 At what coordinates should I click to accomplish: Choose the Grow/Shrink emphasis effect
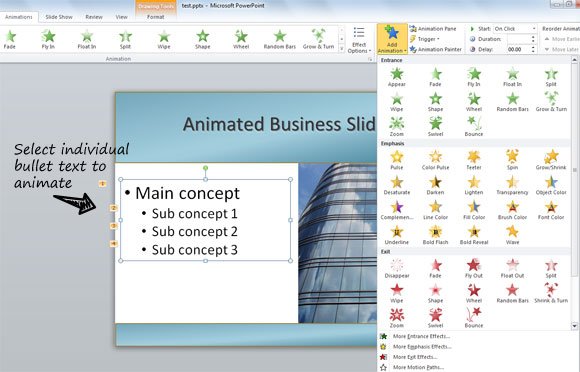pos(551,160)
